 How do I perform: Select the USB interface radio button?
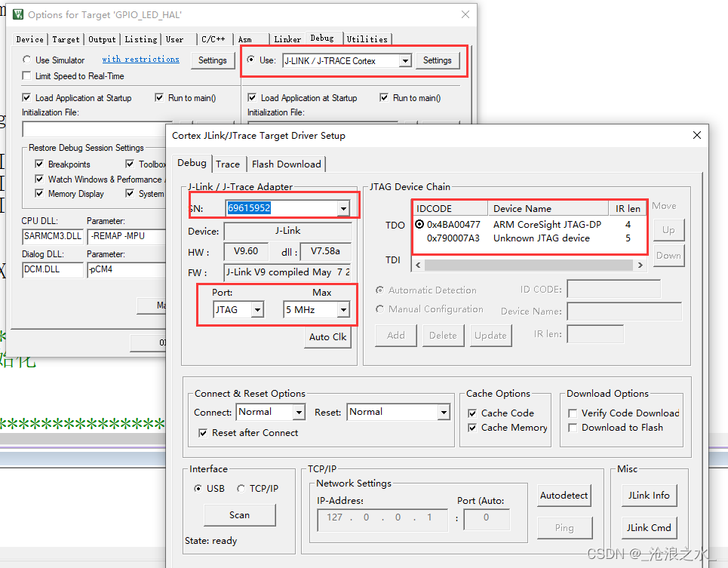click(x=198, y=488)
